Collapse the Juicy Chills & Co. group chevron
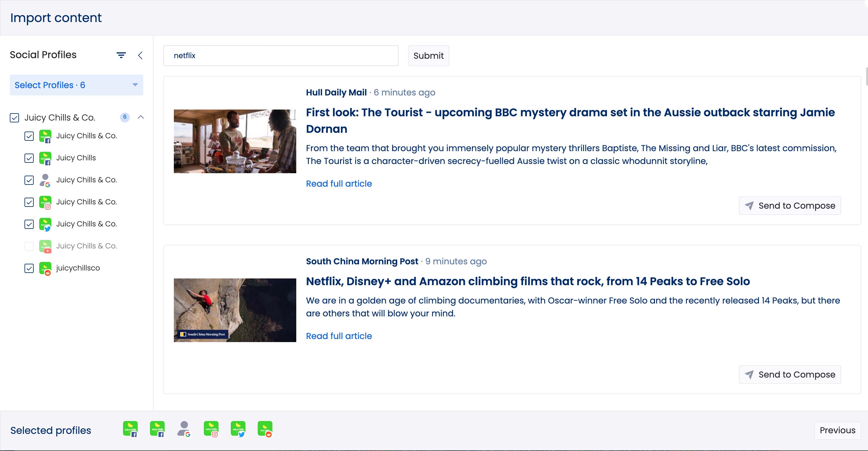868x451 pixels. [x=141, y=117]
